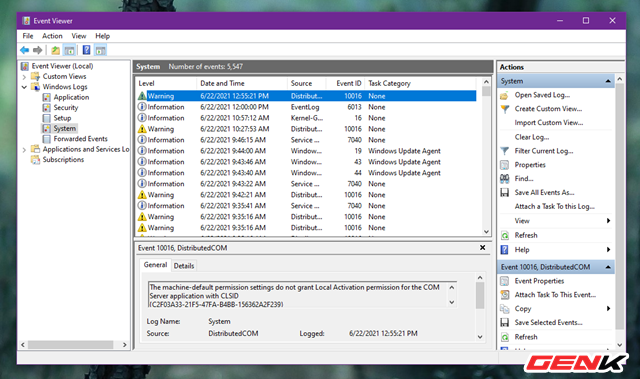
Task: Select Windows Update Agent event 44 row
Action: tap(306, 173)
